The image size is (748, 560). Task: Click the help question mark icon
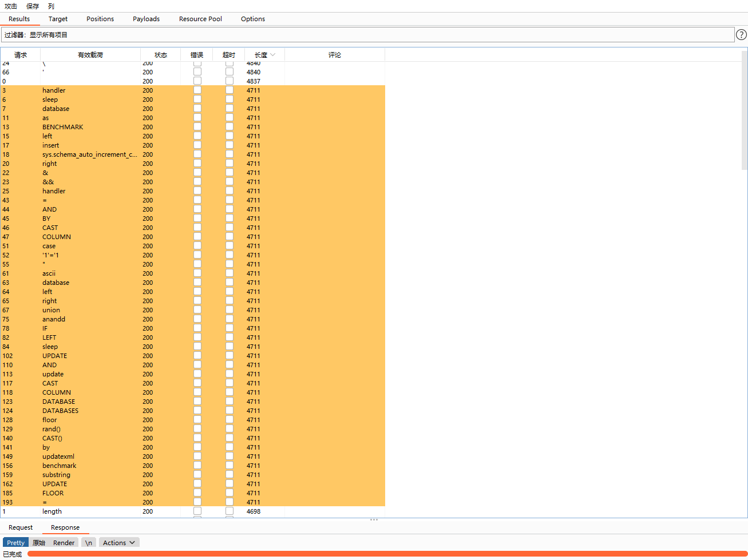tap(741, 34)
